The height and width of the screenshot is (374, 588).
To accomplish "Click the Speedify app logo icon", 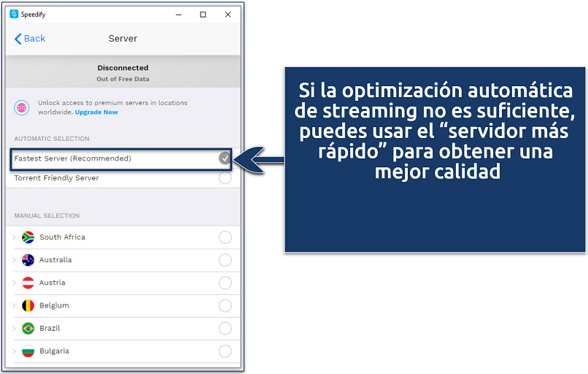I will (14, 14).
